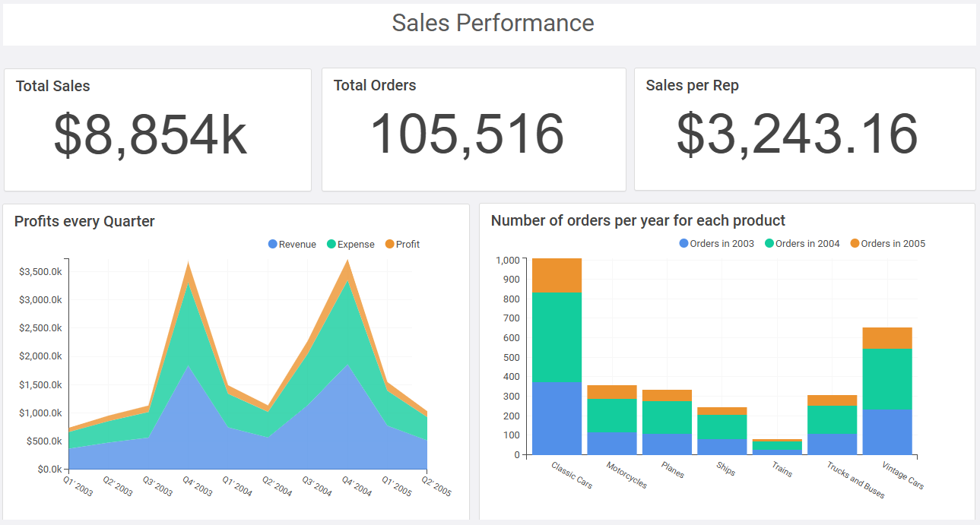This screenshot has width=980, height=525.
Task: Click the Trains axis label
Action: [x=782, y=470]
